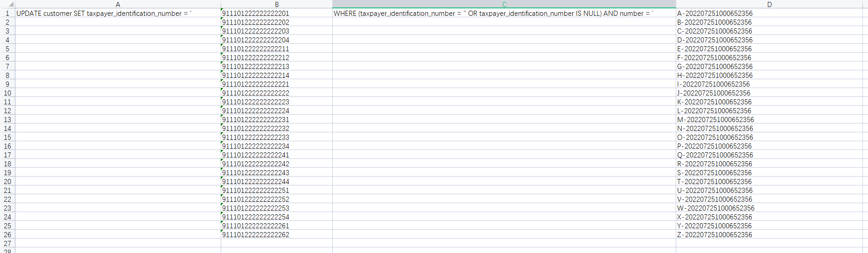The image size is (868, 253).
Task: Select cell 911101222222222252
Action: [x=277, y=199]
